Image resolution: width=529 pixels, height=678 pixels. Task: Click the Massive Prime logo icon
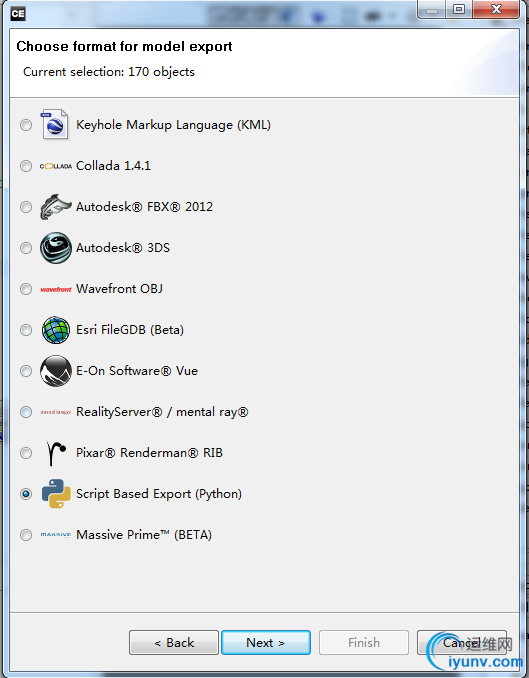(56, 535)
